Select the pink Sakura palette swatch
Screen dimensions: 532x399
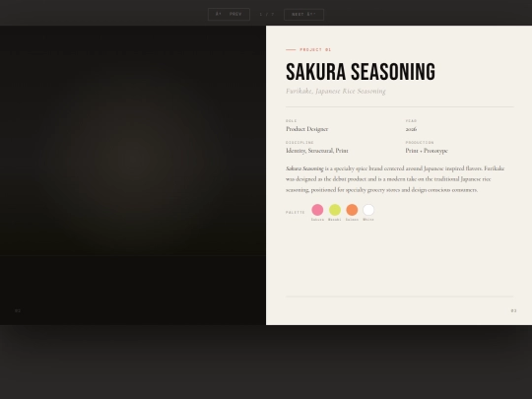point(317,210)
